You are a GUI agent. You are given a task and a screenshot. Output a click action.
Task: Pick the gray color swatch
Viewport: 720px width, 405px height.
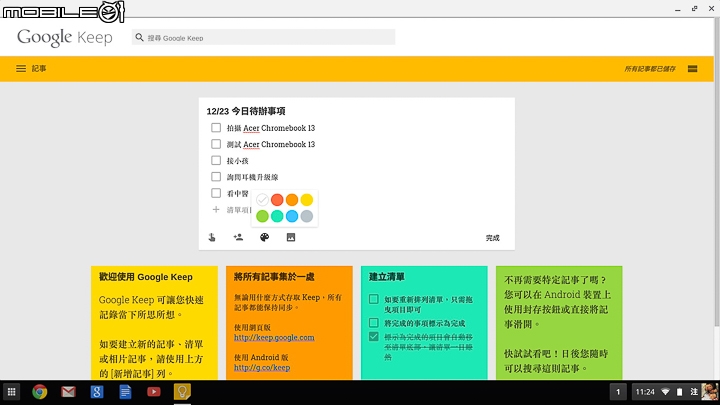(x=307, y=216)
